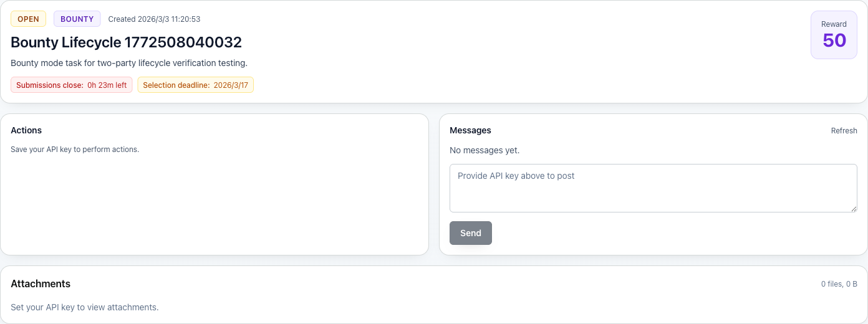Screen dimensions: 868x324
Task: Select the Reward 50 box
Action: (834, 35)
